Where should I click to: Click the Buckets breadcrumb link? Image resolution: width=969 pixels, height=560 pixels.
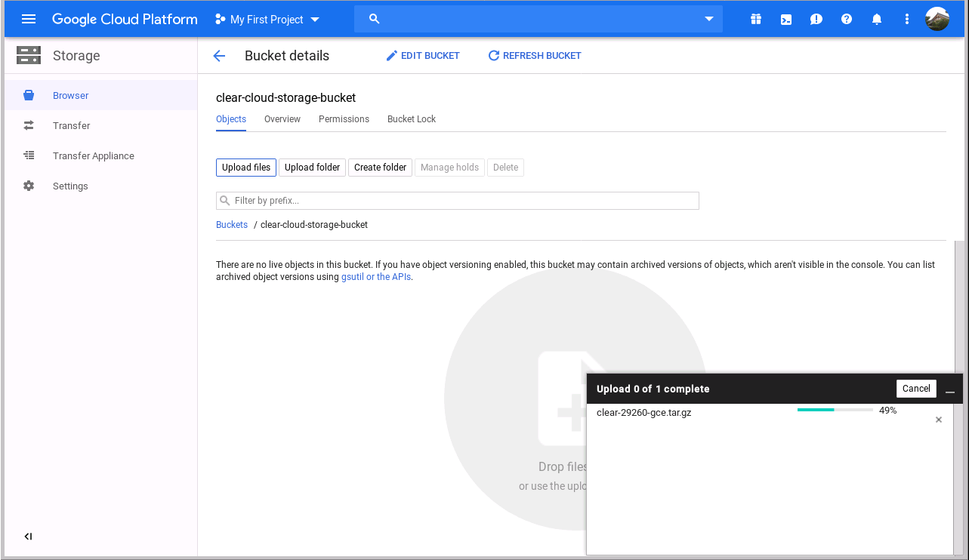pos(232,225)
